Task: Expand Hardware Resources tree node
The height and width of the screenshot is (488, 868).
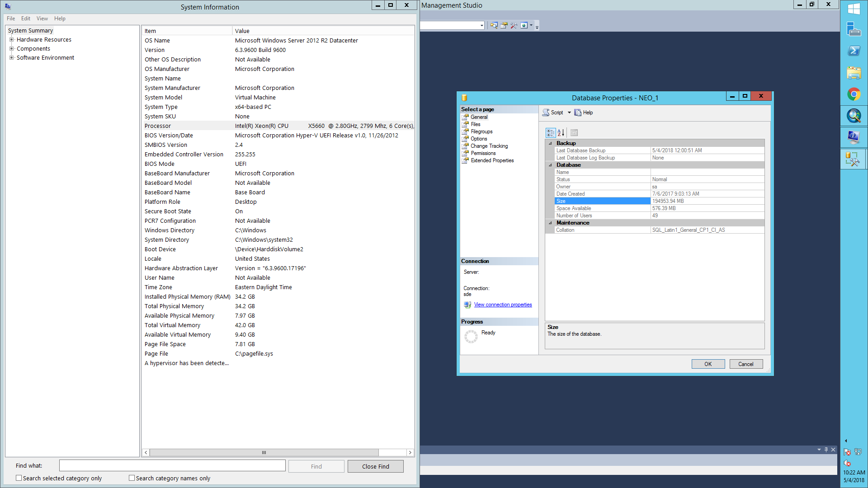Action: pos(12,40)
